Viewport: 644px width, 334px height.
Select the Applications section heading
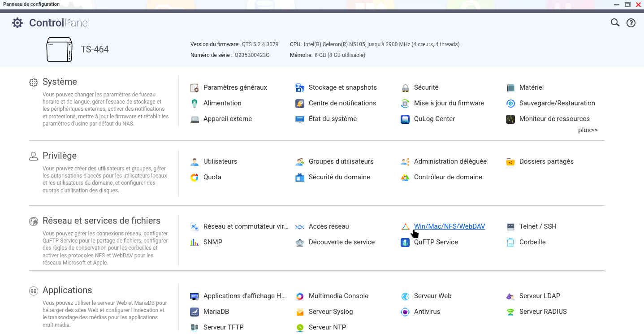coord(67,290)
